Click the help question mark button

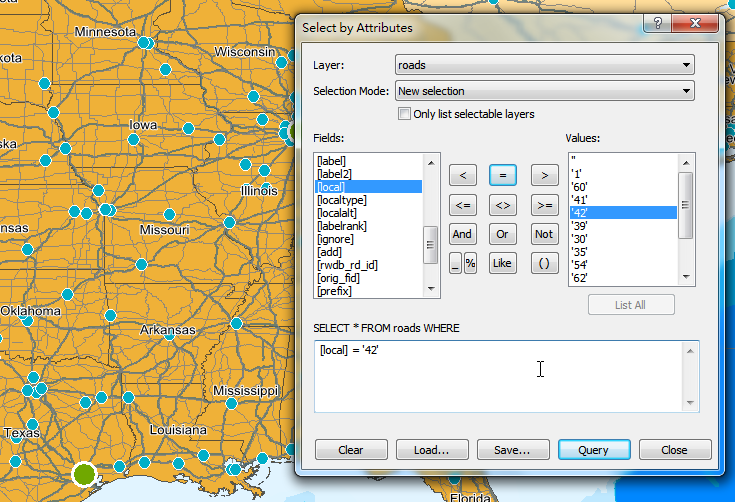pyautogui.click(x=657, y=23)
